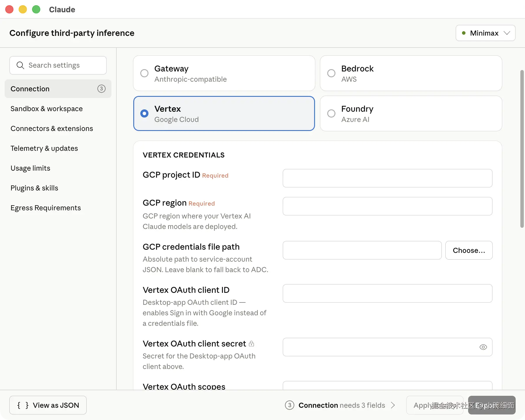Reveal the OAuth client secret with eye icon
The image size is (525, 420).
(x=483, y=347)
